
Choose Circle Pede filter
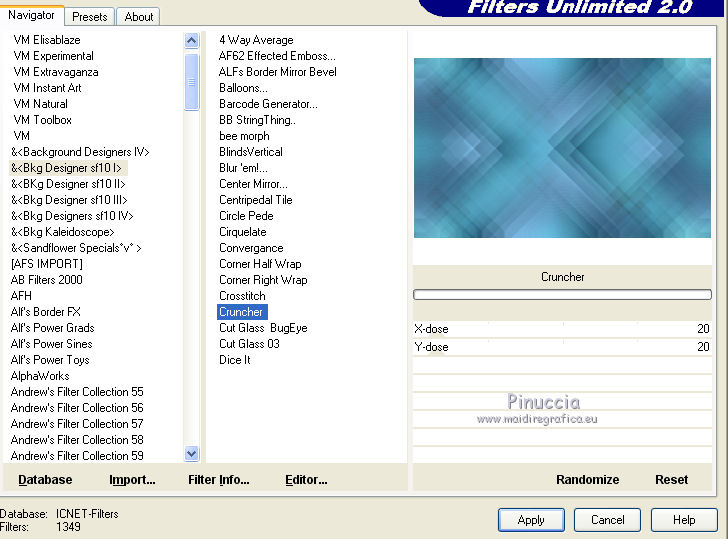pyautogui.click(x=246, y=216)
